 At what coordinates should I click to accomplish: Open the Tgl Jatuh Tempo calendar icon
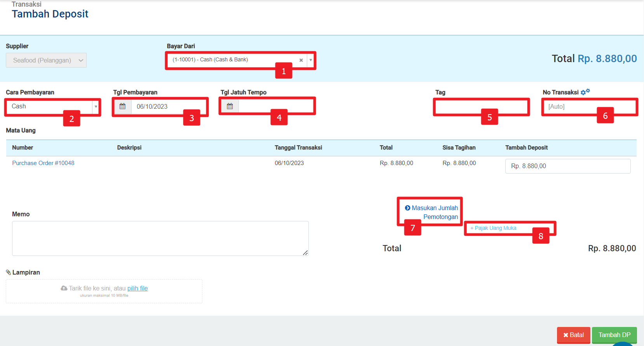coord(230,106)
